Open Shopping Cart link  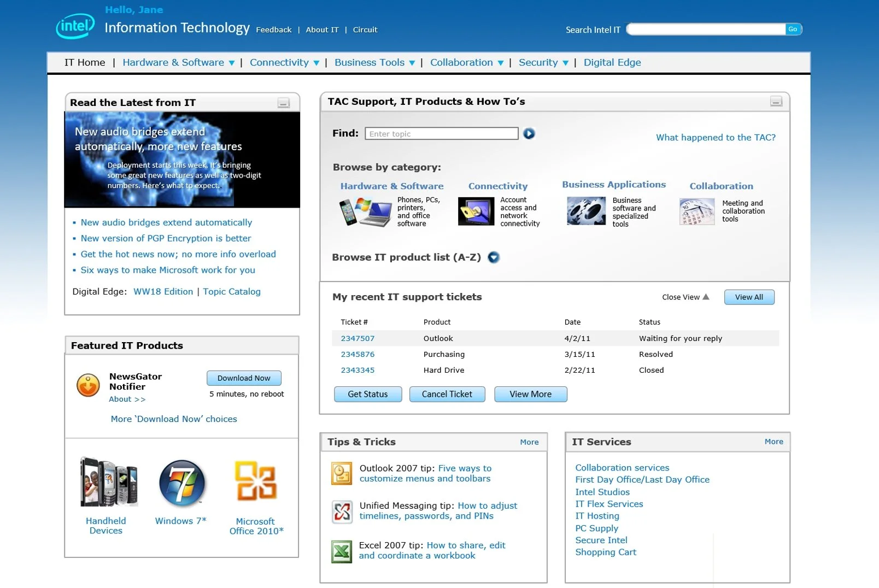pyautogui.click(x=606, y=552)
